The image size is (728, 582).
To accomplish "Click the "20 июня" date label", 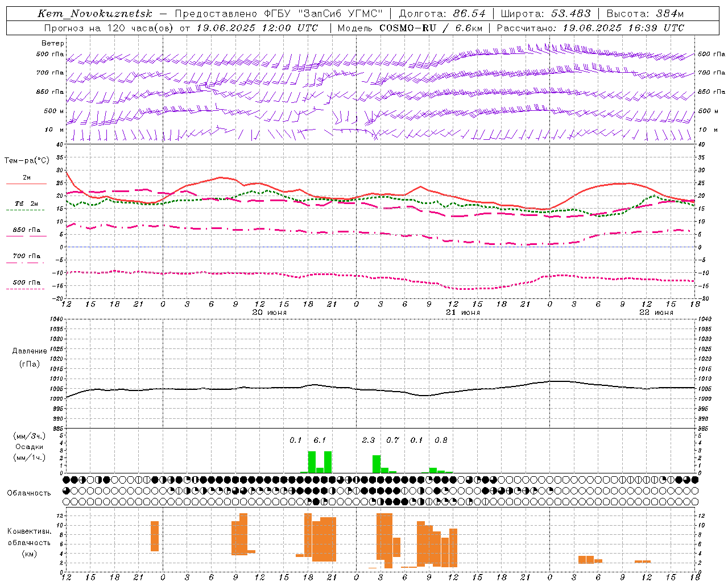I will click(x=270, y=313).
